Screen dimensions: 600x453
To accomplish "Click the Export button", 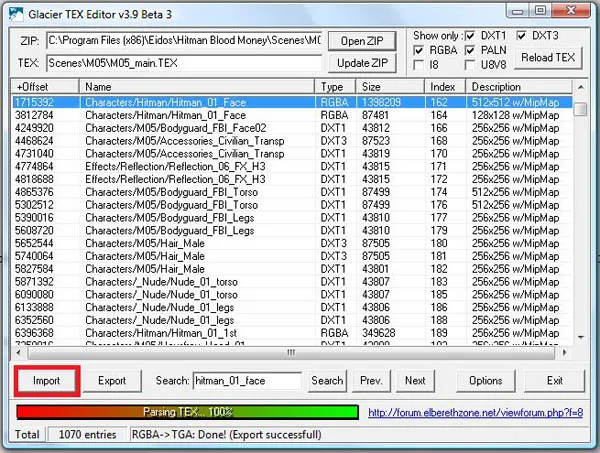I will [x=111, y=381].
